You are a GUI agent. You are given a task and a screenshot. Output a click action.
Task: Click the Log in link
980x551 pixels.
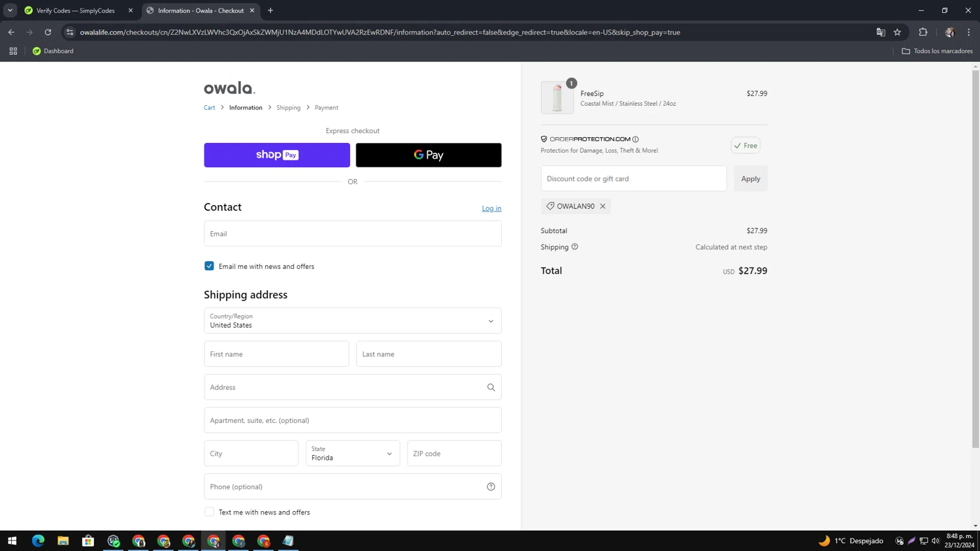point(491,208)
